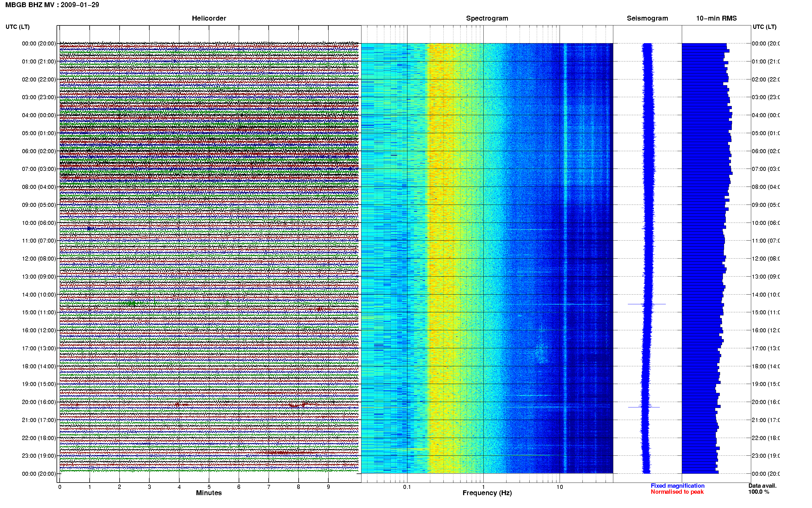Click the "04:00 (00:00)" left axis label
This screenshot has width=812, height=508.
point(39,115)
